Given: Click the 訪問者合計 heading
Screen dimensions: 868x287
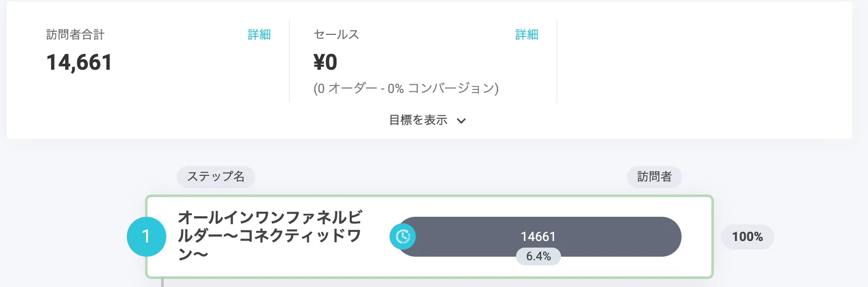Looking at the screenshot, I should 75,34.
